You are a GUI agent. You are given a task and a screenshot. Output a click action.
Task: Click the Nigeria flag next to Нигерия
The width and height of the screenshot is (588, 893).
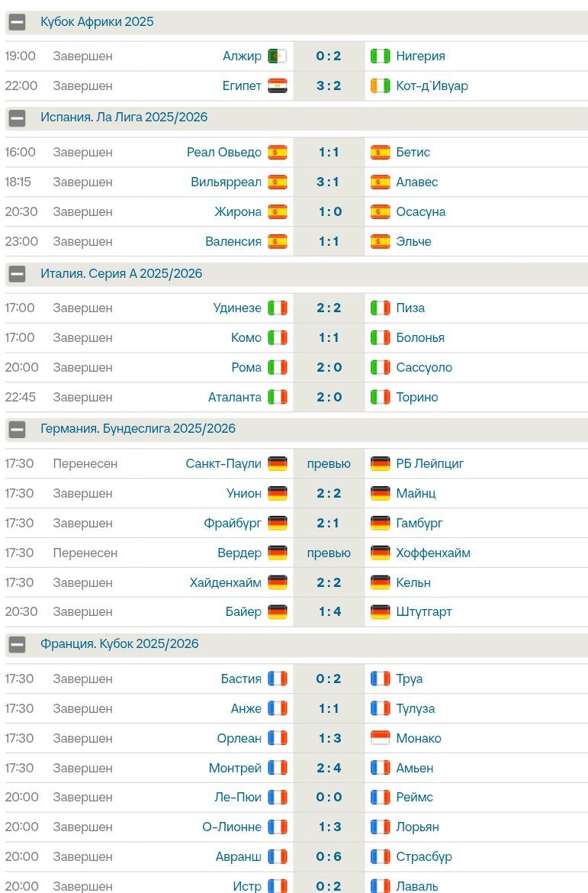point(380,56)
